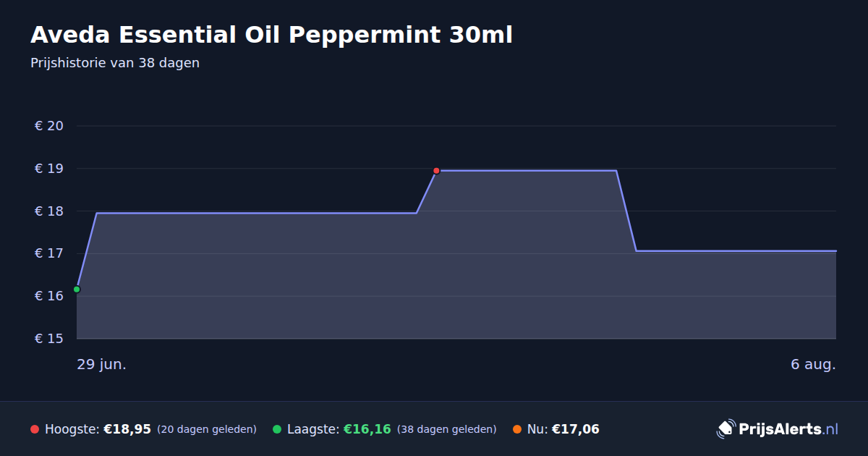This screenshot has width=868, height=456.
Task: Click the lowest price value €16,16
Action: (367, 429)
